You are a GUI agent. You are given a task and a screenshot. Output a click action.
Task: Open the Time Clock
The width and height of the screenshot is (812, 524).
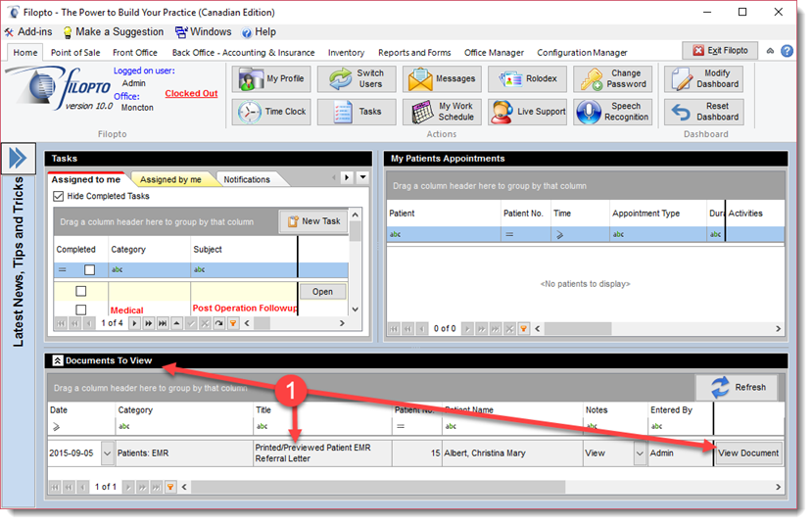[271, 112]
